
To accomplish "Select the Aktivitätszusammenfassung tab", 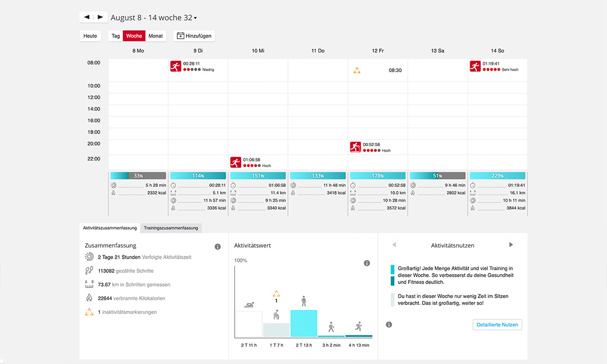I will pyautogui.click(x=110, y=228).
